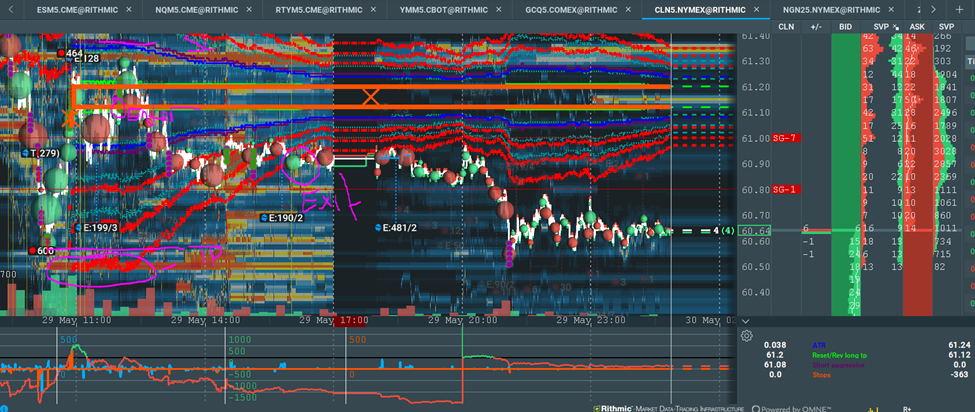Image resolution: width=975 pixels, height=412 pixels.
Task: Click the yellow bars status bar icon
Action: [876, 410]
